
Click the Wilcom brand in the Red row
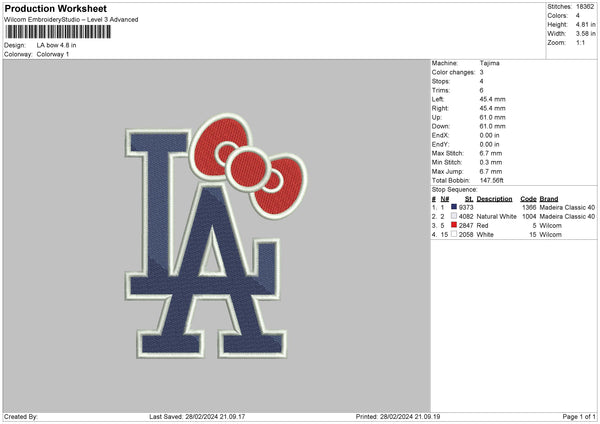[551, 226]
